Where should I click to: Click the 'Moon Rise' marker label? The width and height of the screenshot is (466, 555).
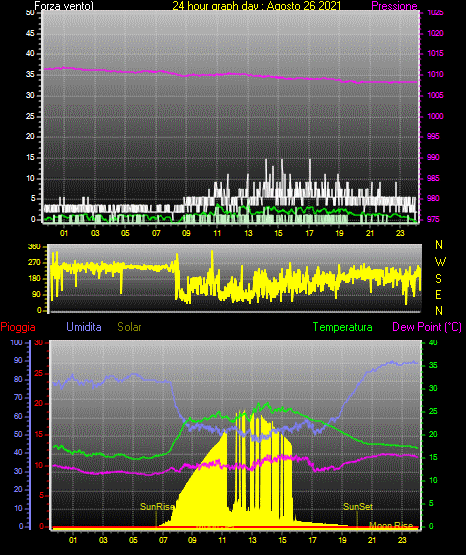(391, 525)
